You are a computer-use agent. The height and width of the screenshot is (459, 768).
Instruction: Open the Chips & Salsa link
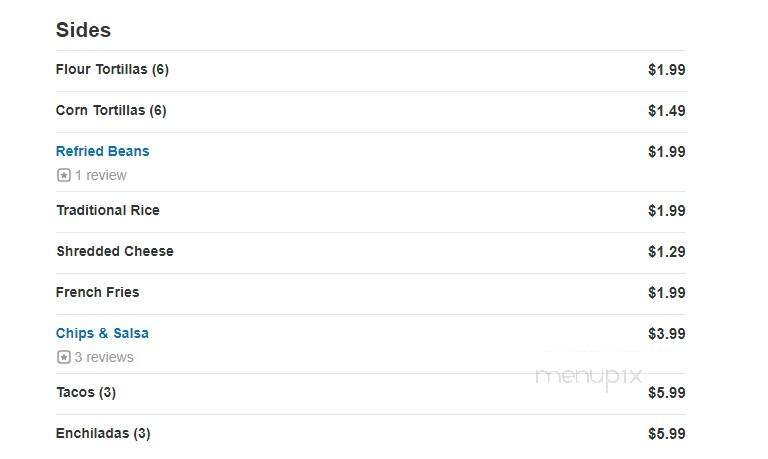[102, 333]
